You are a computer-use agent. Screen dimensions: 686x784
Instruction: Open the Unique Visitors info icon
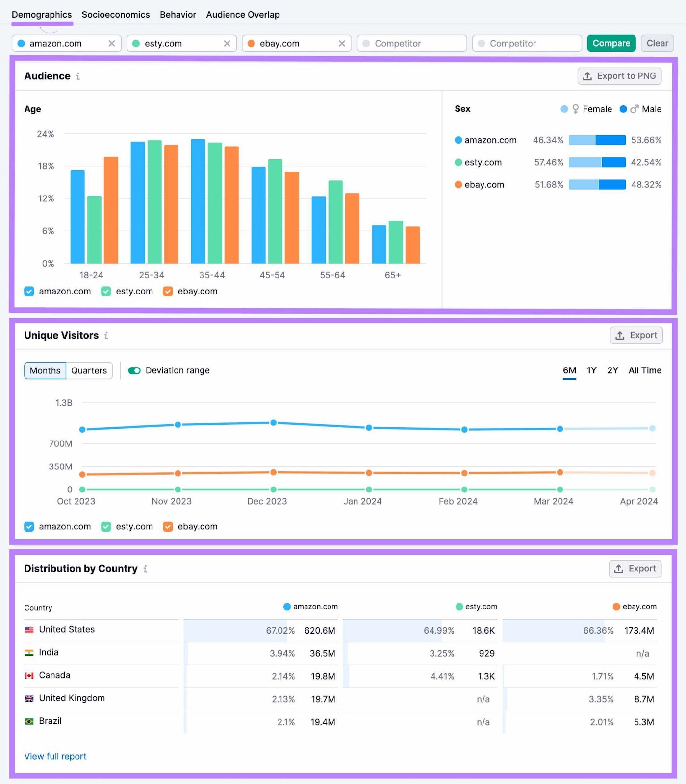pos(106,336)
